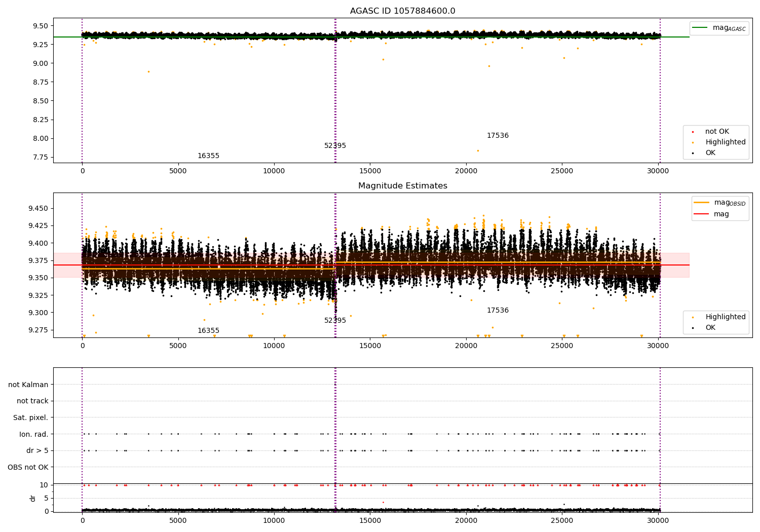Click the '16355' annotation in the top plot

point(208,156)
